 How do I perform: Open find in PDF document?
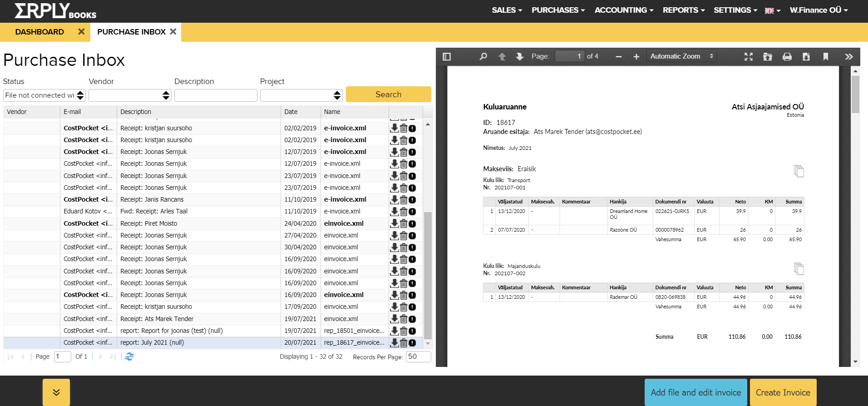click(x=483, y=57)
